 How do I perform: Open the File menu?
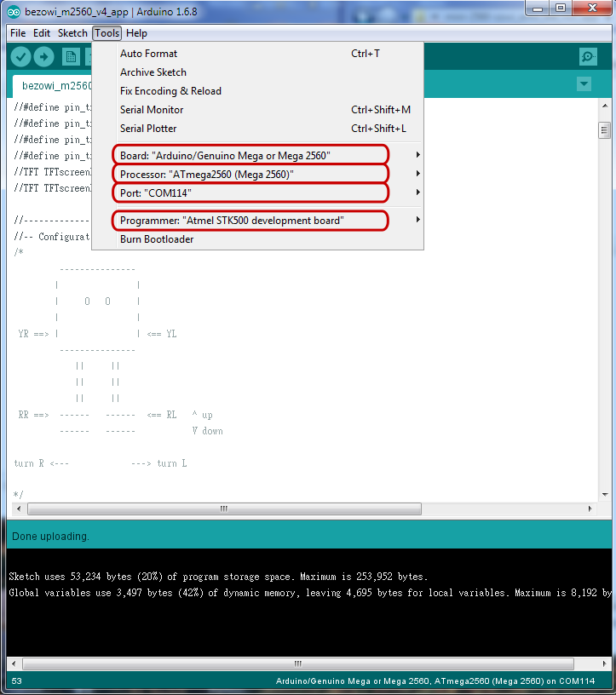coord(18,33)
